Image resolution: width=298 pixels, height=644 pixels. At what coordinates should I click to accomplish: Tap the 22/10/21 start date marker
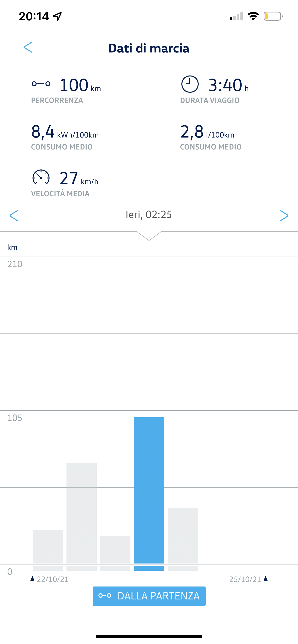(x=50, y=579)
